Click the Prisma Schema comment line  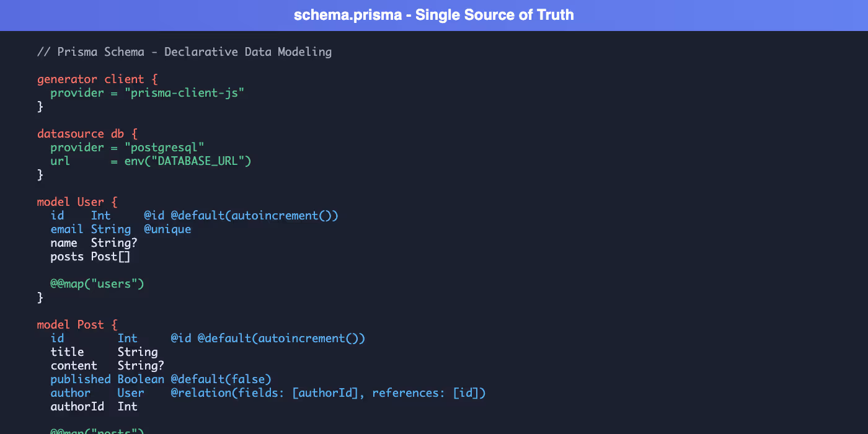(x=184, y=52)
